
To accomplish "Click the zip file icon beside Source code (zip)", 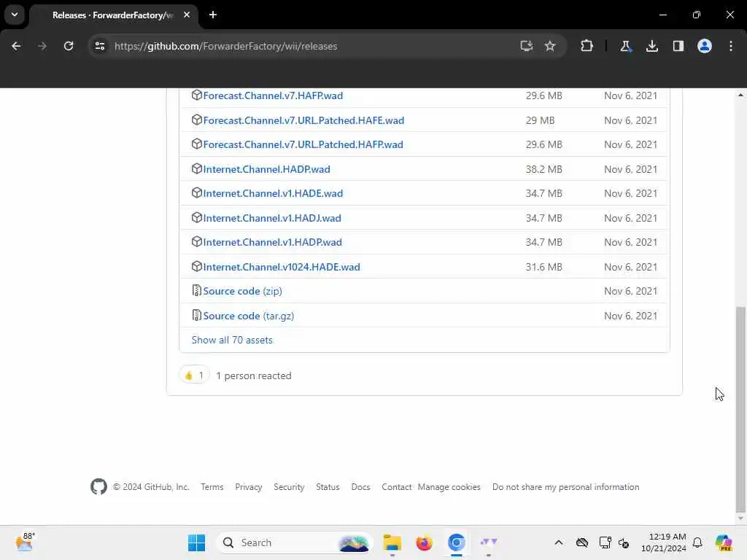I will [x=196, y=290].
